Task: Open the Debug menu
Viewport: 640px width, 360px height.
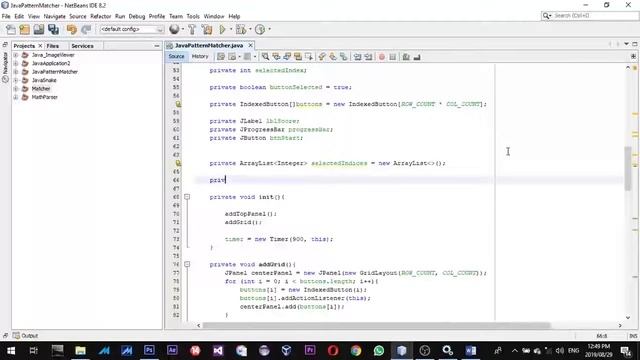Action: point(137,16)
